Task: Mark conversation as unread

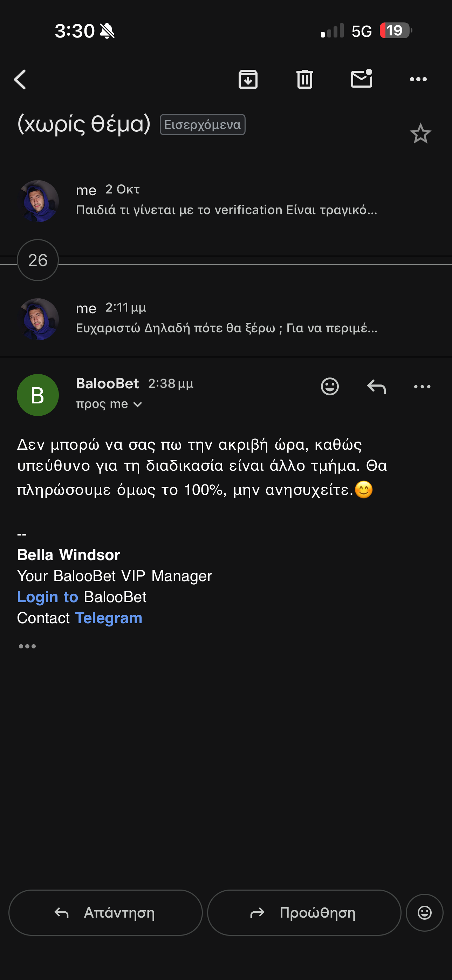Action: (x=362, y=79)
